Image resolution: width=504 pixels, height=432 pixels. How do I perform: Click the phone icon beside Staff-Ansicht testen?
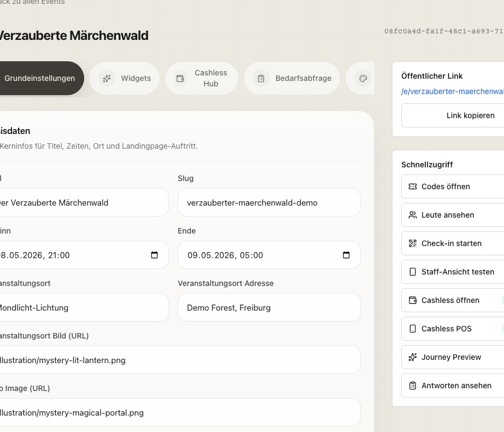(413, 272)
